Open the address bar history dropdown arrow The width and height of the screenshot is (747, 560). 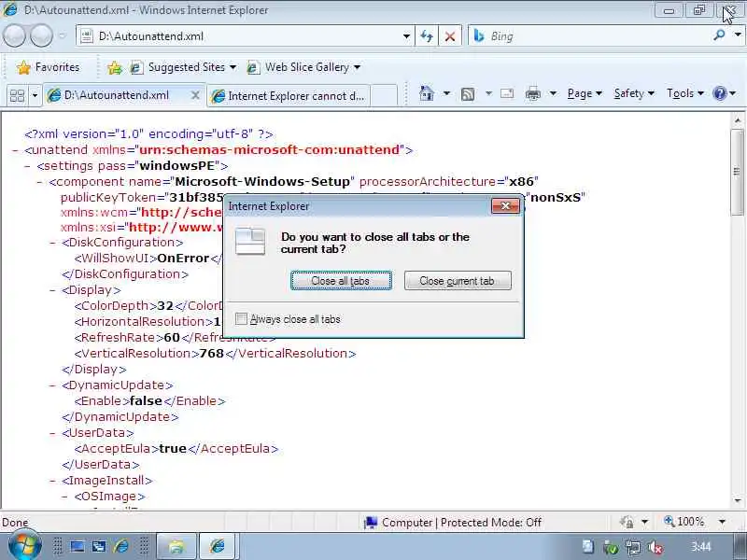coord(406,36)
